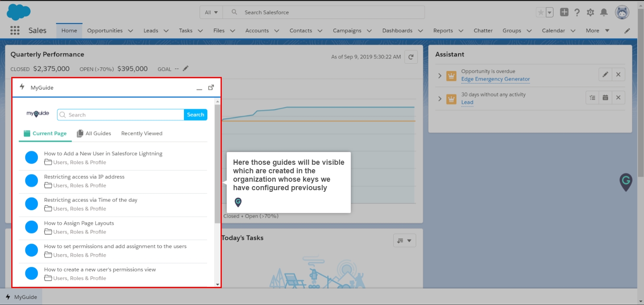Expand the overdue opportunity details chevron
The width and height of the screenshot is (644, 305).
coord(440,75)
